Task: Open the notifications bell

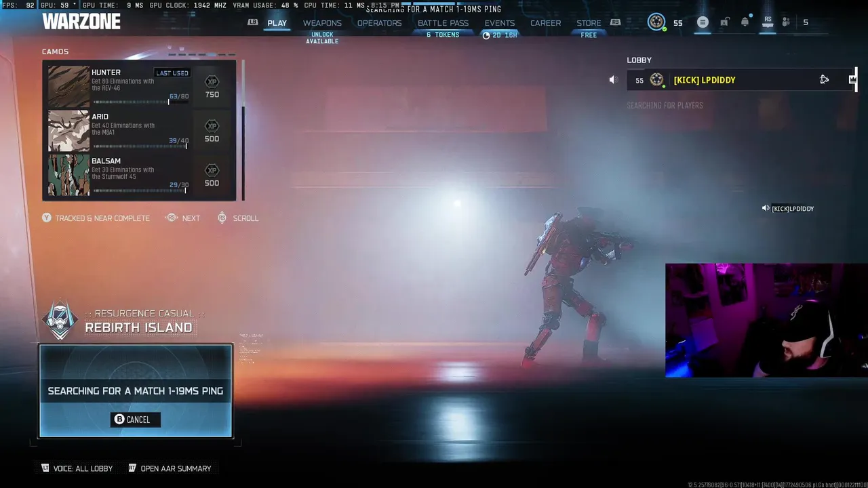Action: click(x=745, y=22)
